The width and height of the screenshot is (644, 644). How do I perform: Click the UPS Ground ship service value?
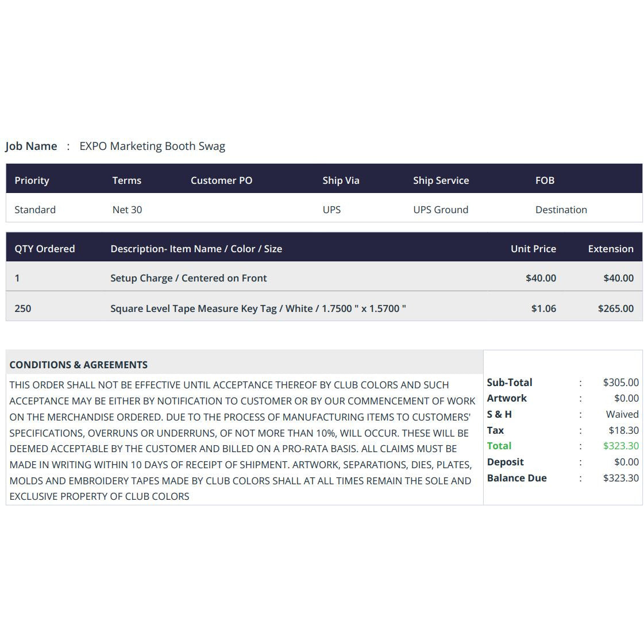tap(440, 210)
